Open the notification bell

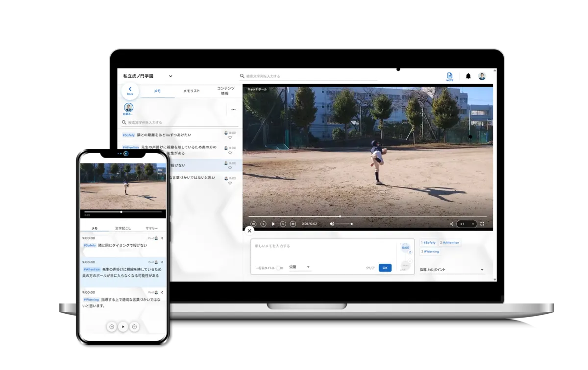pos(468,76)
